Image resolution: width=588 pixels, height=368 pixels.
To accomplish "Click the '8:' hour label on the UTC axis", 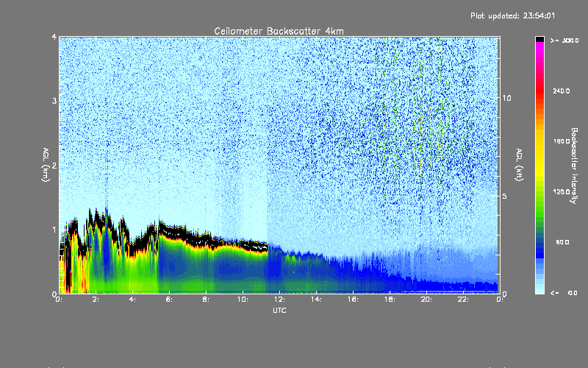I will pyautogui.click(x=206, y=300).
